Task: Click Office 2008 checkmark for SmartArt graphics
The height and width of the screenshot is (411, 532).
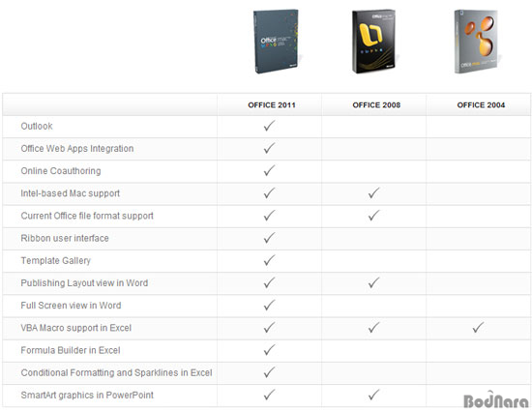Action: click(x=374, y=395)
